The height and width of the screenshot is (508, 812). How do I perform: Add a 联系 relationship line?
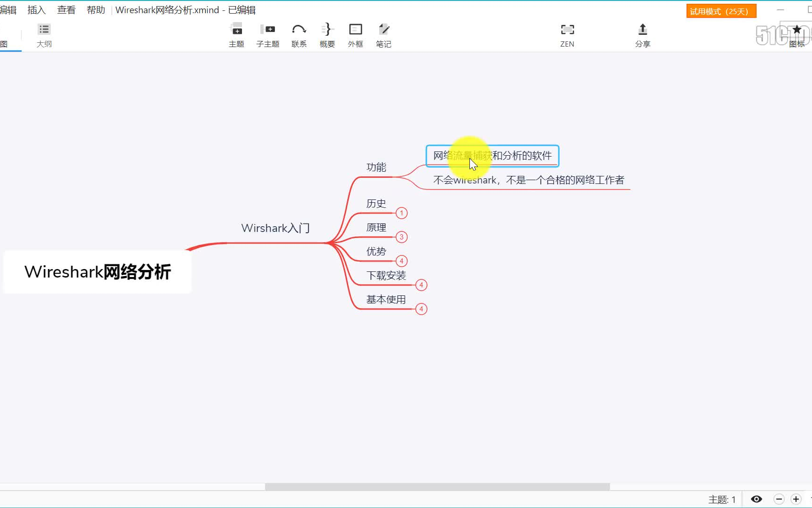point(299,36)
